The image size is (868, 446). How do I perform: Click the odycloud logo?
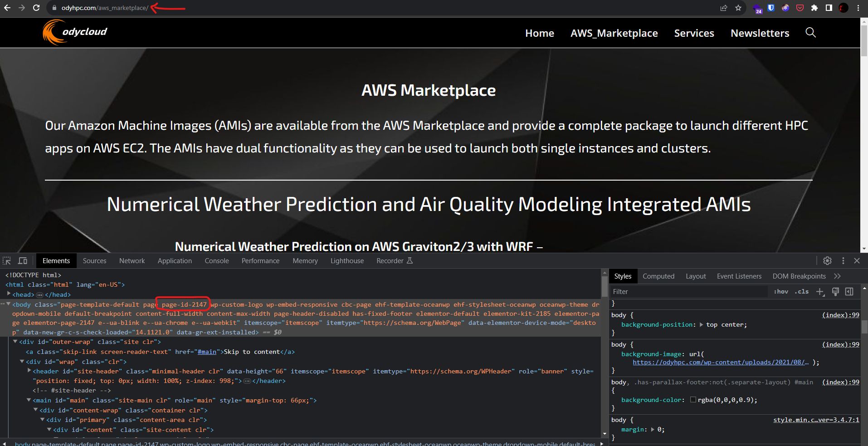click(75, 32)
